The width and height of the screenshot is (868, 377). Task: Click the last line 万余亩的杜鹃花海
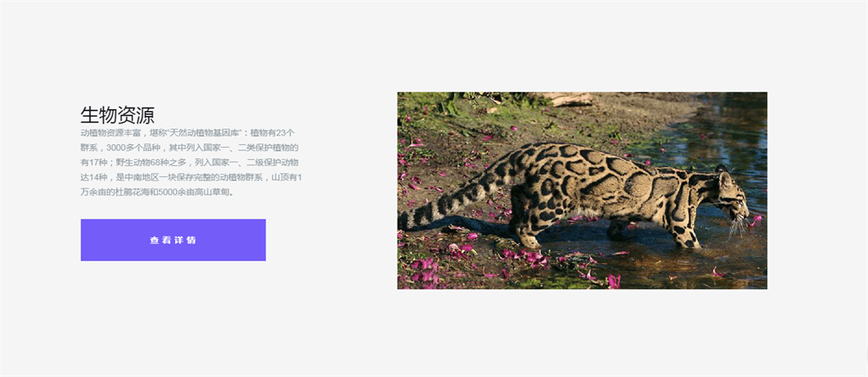158,192
